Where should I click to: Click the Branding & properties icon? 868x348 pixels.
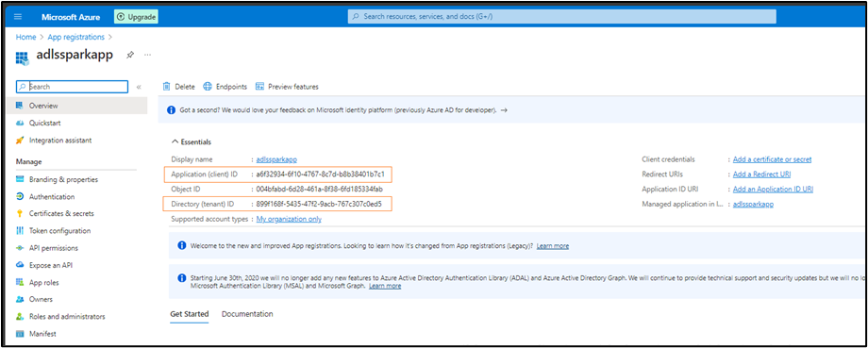[20, 179]
